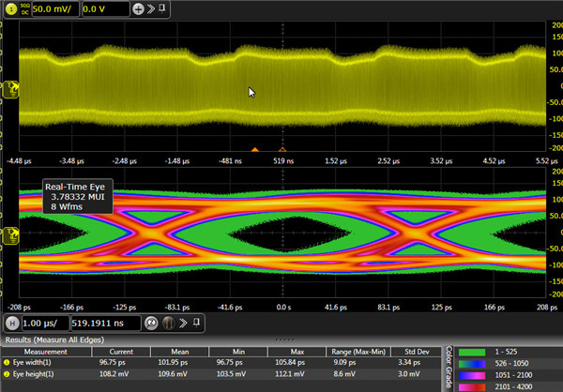Click the orange waveform icon in horizontal toolbar
Viewport: 563px width, 392px height.
click(169, 323)
